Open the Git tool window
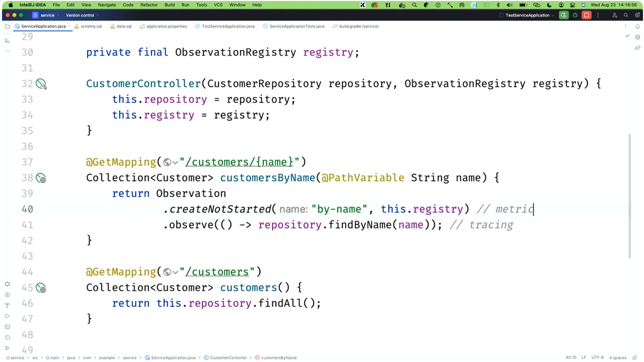 (x=7, y=348)
